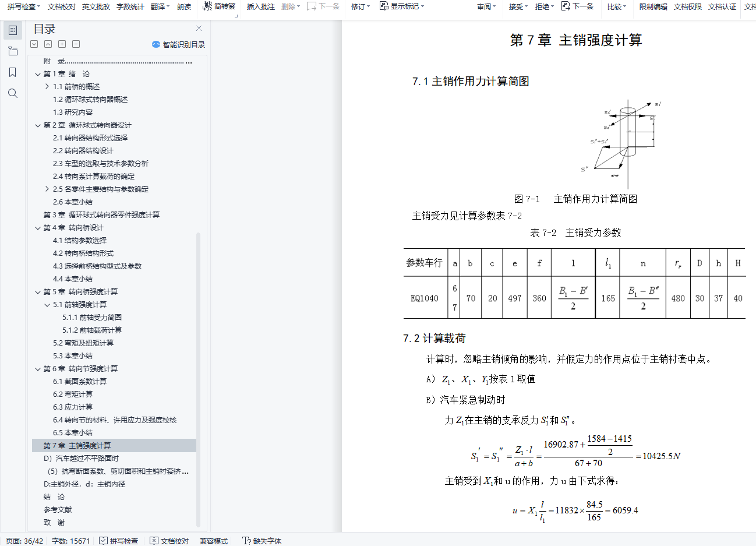Click 限制编辑 restrict editing
This screenshot has height=546, width=756.
(x=653, y=6)
